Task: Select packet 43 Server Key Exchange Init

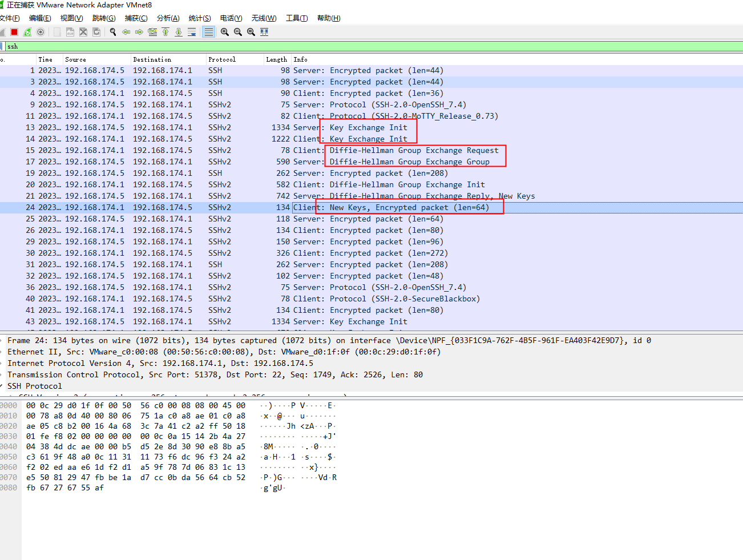Action: [371, 321]
